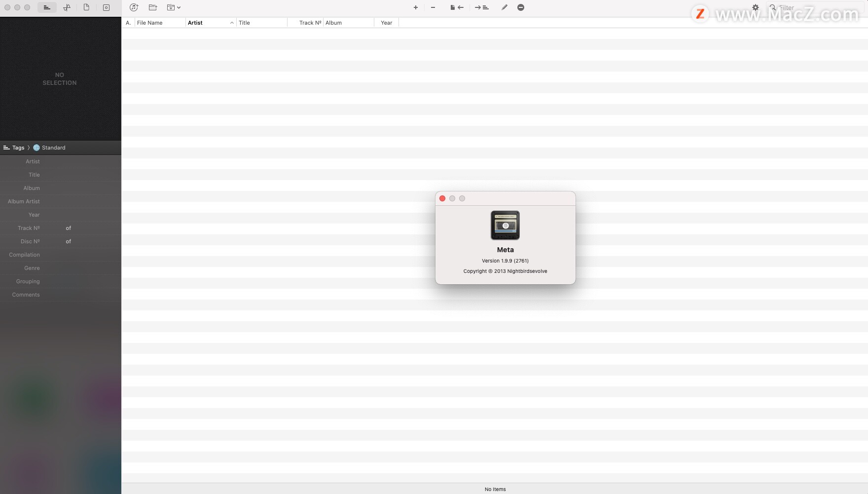Click the Album Artist field
868x494 pixels.
coord(61,201)
